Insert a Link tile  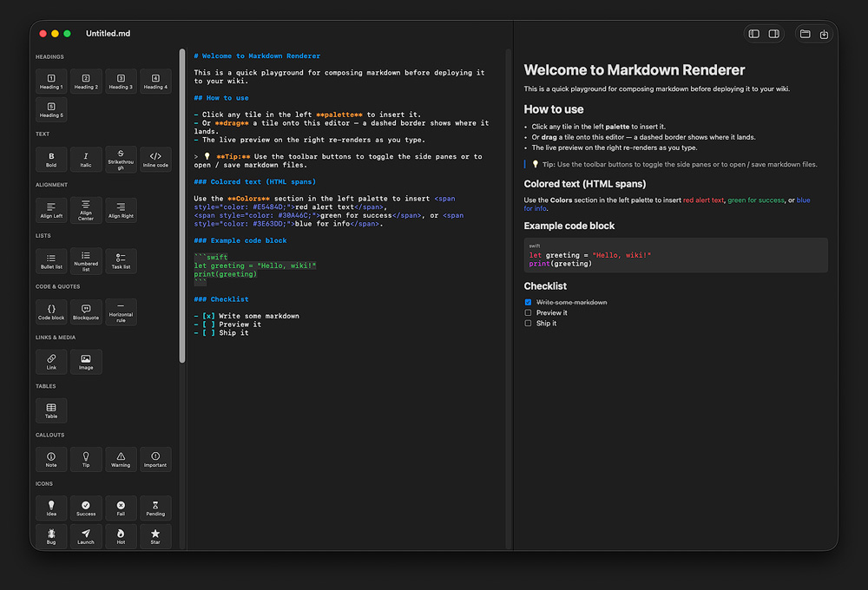51,362
